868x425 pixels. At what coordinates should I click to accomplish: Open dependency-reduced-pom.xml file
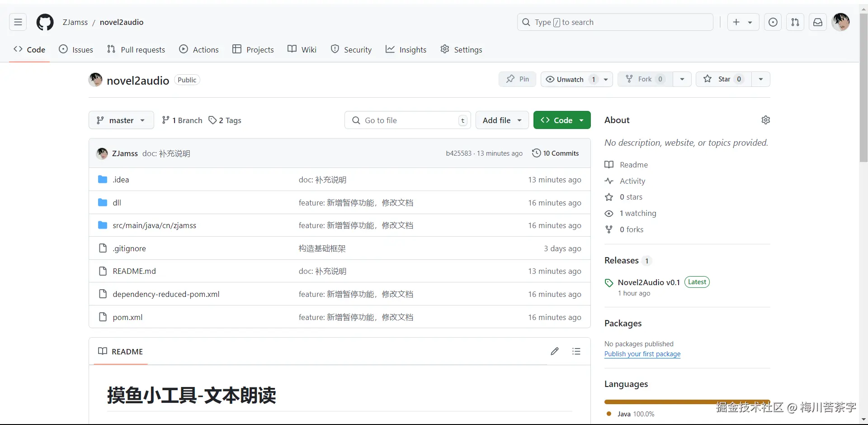coord(166,294)
